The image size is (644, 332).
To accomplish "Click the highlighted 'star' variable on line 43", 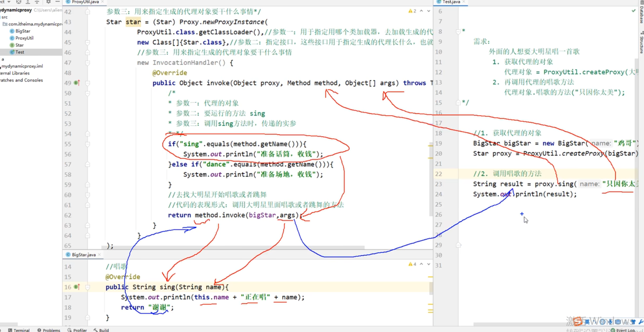I will 133,22.
